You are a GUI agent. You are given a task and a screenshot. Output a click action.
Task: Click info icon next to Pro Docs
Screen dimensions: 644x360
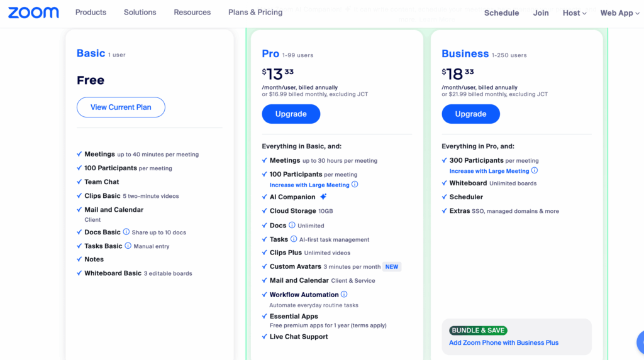pos(292,225)
